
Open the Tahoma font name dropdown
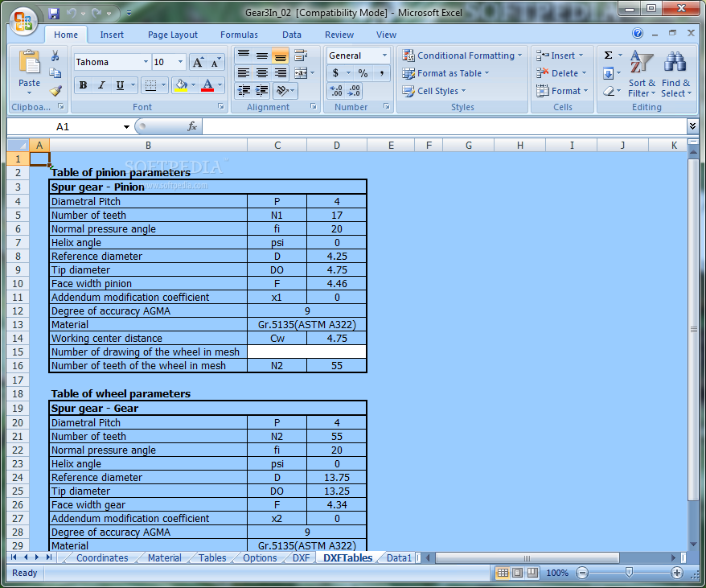click(x=146, y=62)
